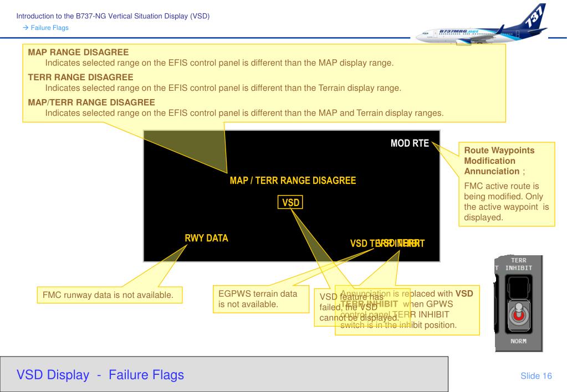Click the Slide 16 label
The width and height of the screenshot is (567, 392).
click(537, 376)
